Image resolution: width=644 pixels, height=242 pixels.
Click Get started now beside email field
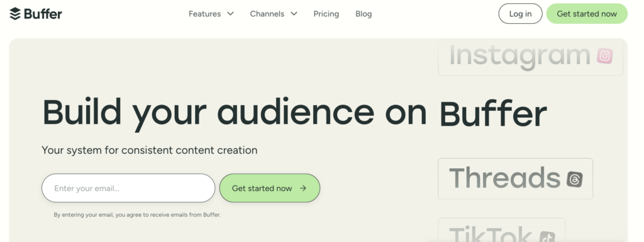269,188
